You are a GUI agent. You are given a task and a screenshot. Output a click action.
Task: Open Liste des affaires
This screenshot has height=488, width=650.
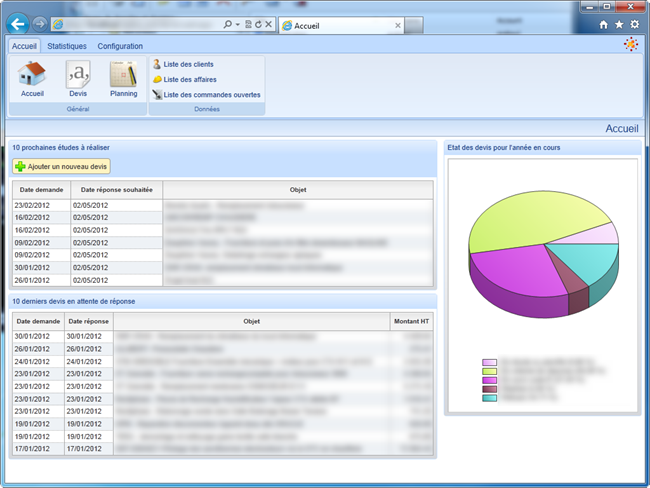click(189, 79)
